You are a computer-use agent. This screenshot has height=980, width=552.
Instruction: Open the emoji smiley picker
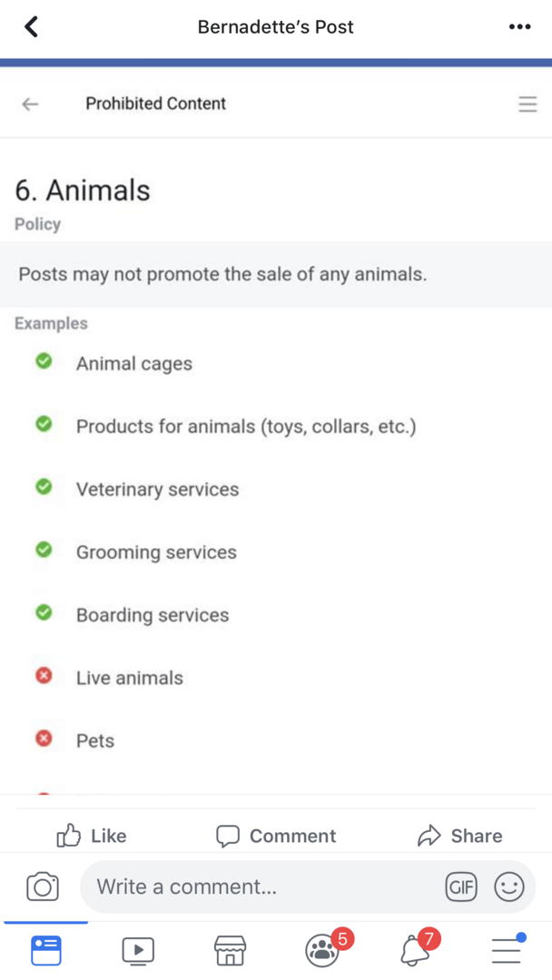pyautogui.click(x=509, y=887)
